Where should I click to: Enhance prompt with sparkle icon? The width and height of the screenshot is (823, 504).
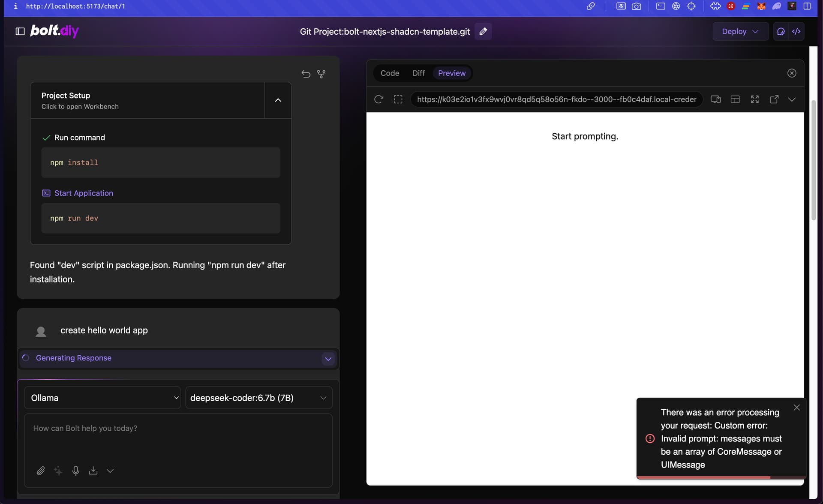tap(58, 471)
